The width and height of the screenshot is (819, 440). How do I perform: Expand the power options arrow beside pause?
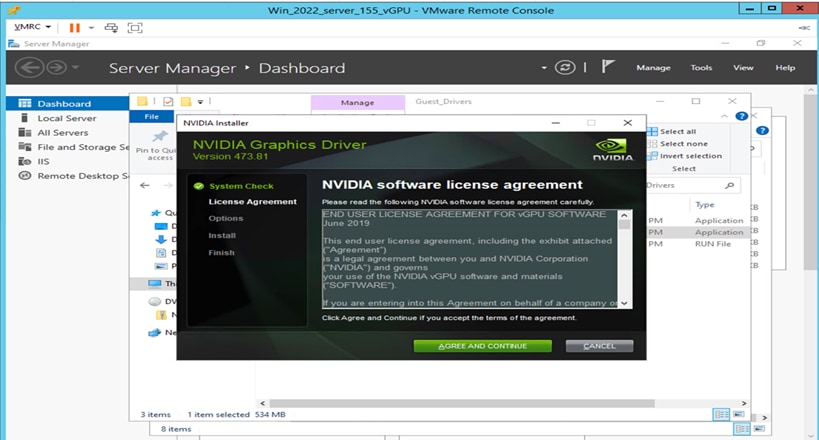pos(91,28)
